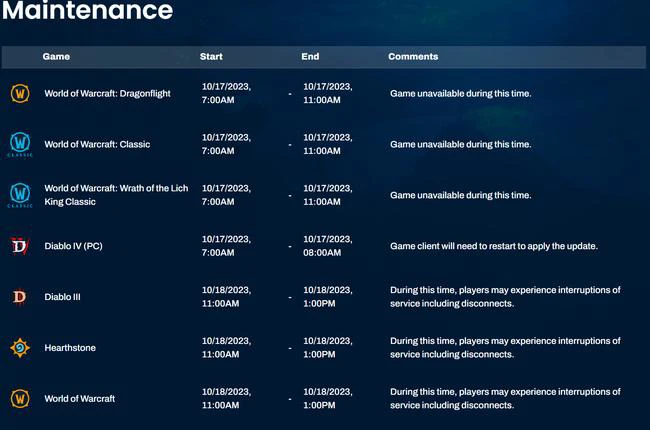
Task: Select the World of Warcraft: Dragonflight game name
Action: tap(107, 93)
